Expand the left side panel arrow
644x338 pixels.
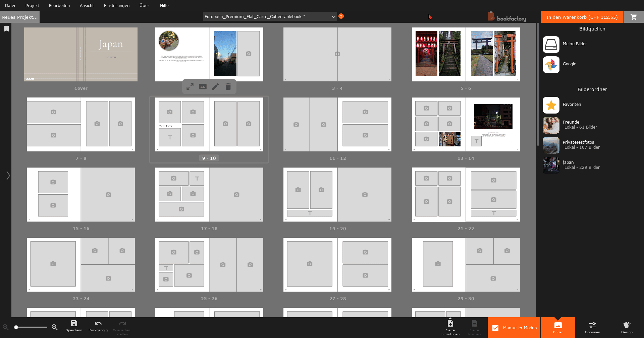8,175
